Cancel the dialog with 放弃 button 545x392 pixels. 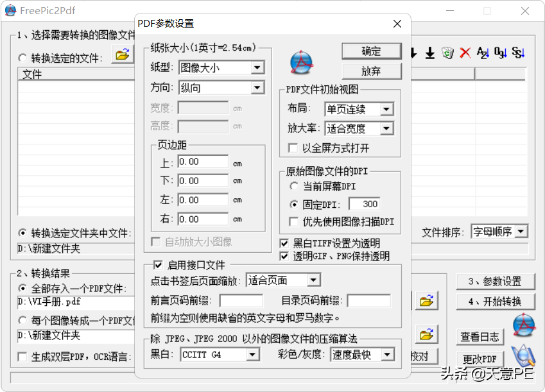[371, 71]
